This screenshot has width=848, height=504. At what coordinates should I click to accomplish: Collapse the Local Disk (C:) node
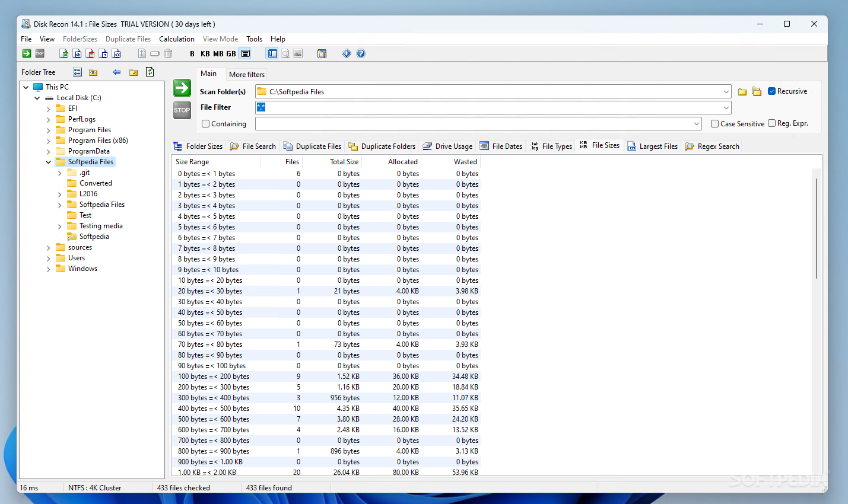37,98
